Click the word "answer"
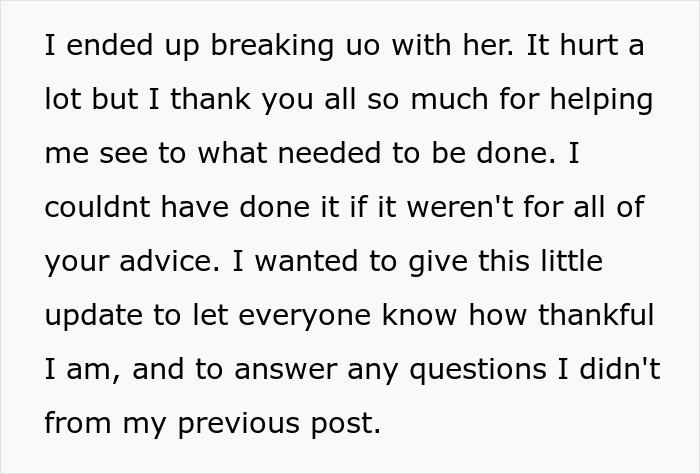Image resolution: width=700 pixels, height=474 pixels. pyautogui.click(x=286, y=370)
